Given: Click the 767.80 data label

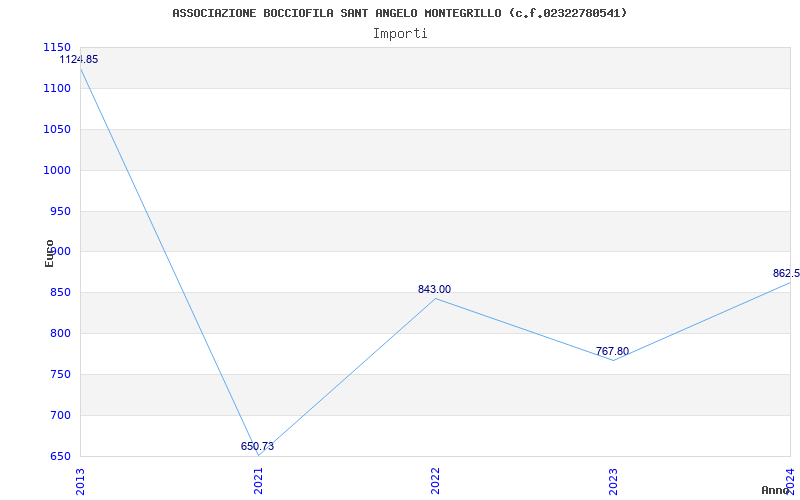Looking at the screenshot, I should pos(612,352).
